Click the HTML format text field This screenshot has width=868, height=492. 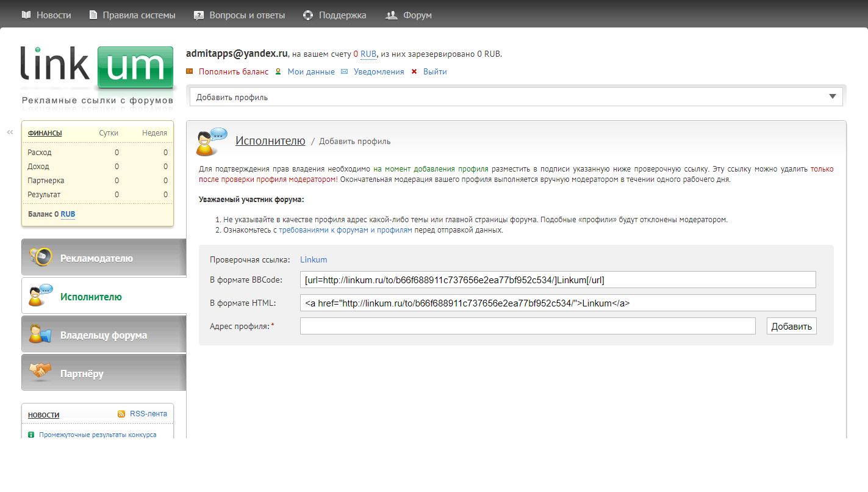click(x=558, y=303)
